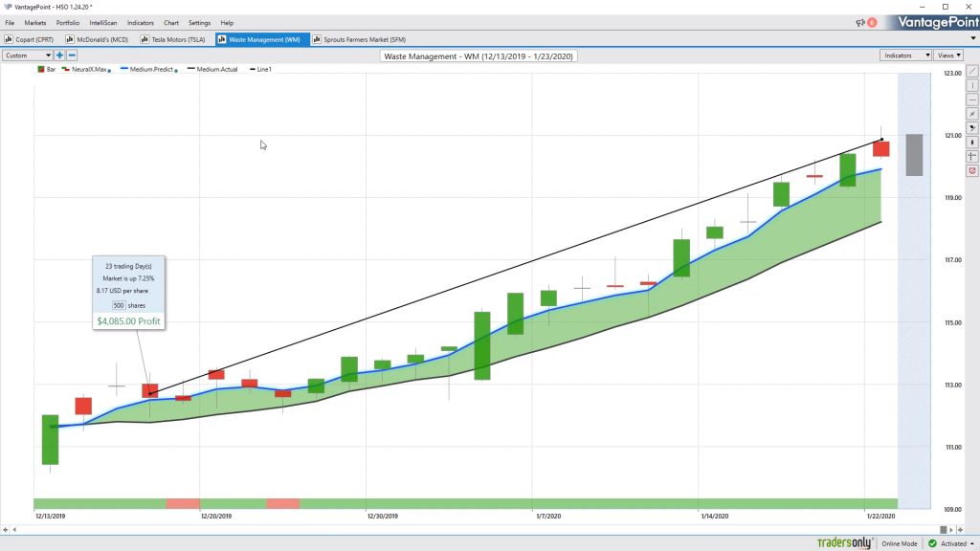Switch to the Copart (CPRT) tab
Screen dimensions: 980x551
30,39
